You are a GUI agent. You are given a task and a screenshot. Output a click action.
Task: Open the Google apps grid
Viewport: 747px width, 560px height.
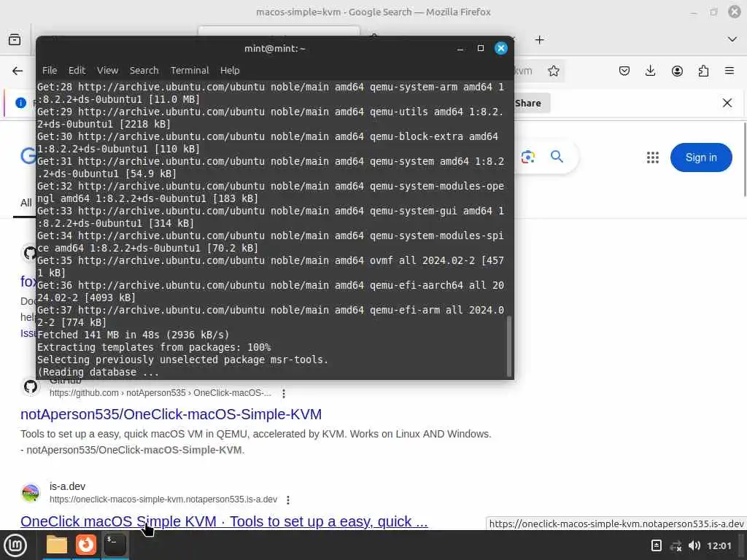[x=653, y=157]
